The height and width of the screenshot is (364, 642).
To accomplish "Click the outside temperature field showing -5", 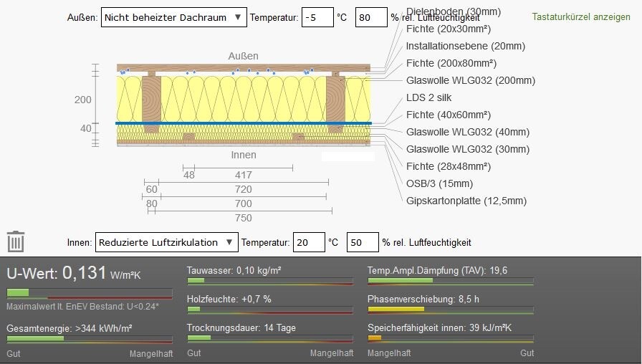I will (317, 17).
